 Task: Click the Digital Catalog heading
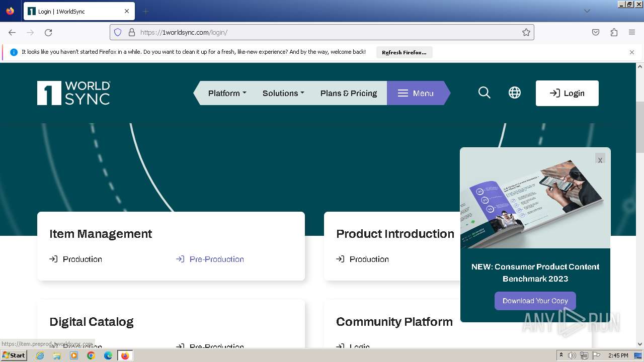[x=92, y=322]
